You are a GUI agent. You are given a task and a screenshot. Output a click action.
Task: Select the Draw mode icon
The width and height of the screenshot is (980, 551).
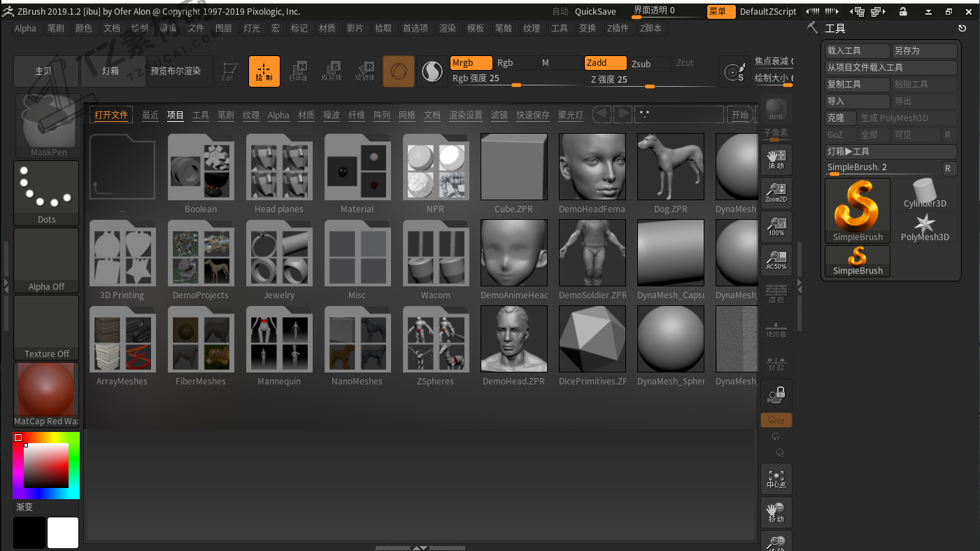pos(264,71)
